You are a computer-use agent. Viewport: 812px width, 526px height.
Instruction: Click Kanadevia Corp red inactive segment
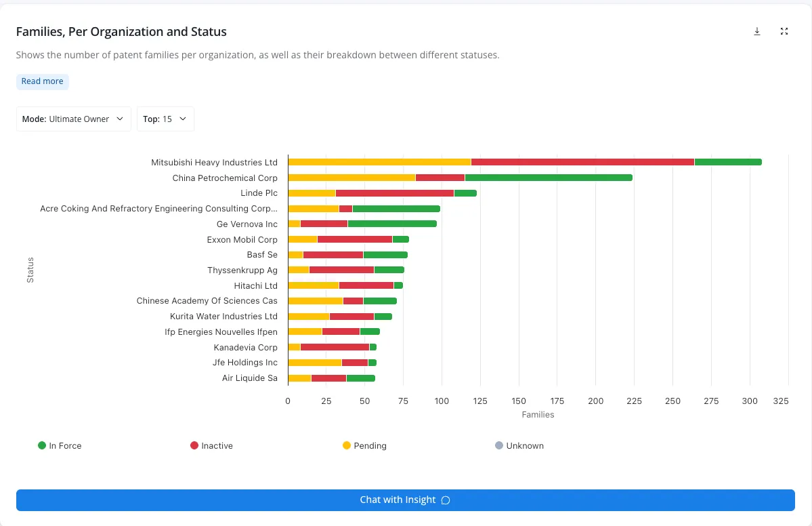click(335, 347)
